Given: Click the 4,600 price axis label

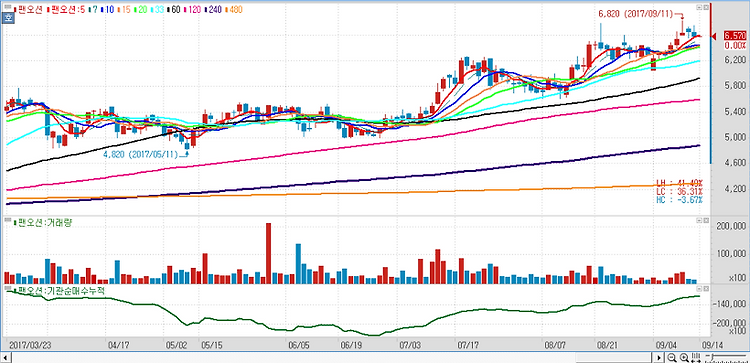Looking at the screenshot, I should tap(736, 164).
